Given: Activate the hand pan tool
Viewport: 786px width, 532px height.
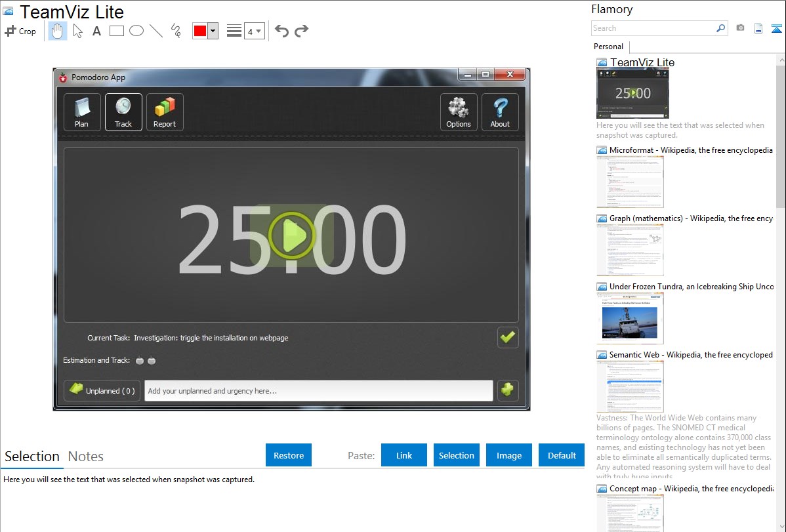Looking at the screenshot, I should [57, 31].
